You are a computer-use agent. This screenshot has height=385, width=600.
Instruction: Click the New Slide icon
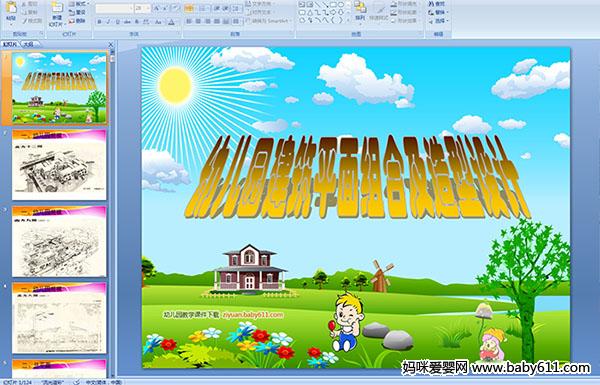pos(57,8)
